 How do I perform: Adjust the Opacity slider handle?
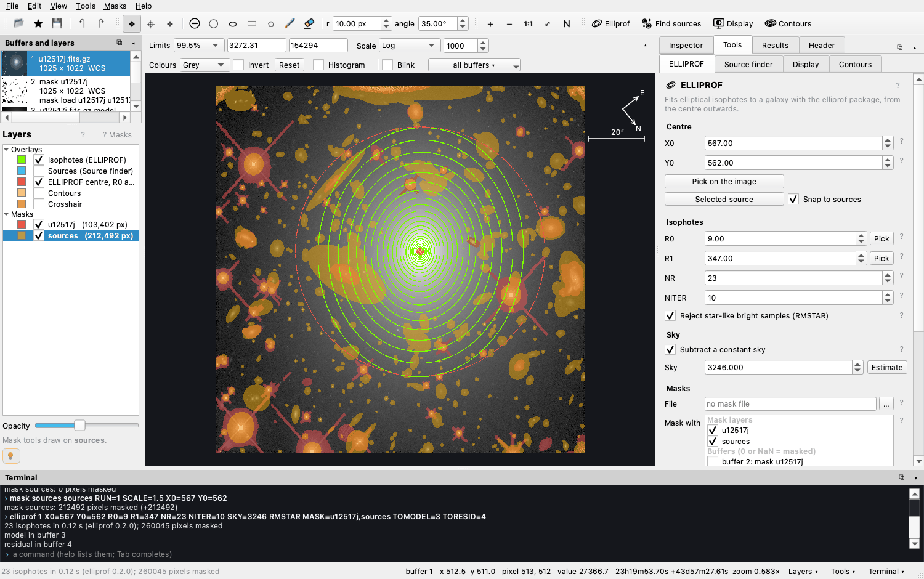click(x=79, y=426)
